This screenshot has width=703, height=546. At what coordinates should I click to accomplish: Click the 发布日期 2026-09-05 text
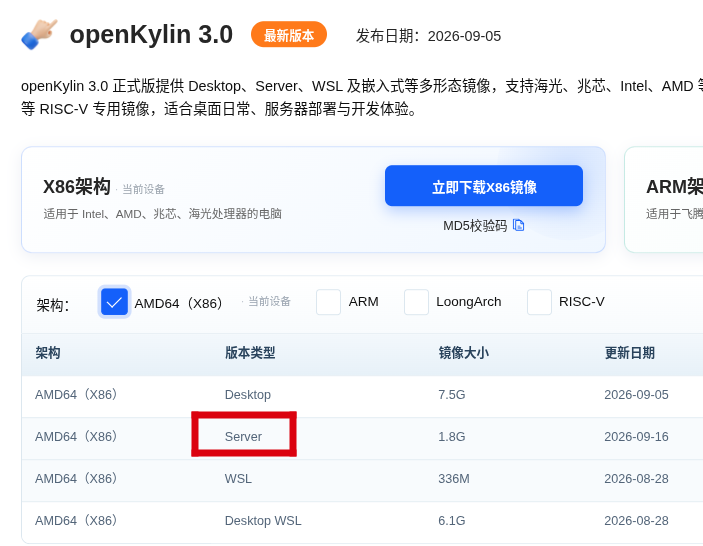tap(428, 36)
